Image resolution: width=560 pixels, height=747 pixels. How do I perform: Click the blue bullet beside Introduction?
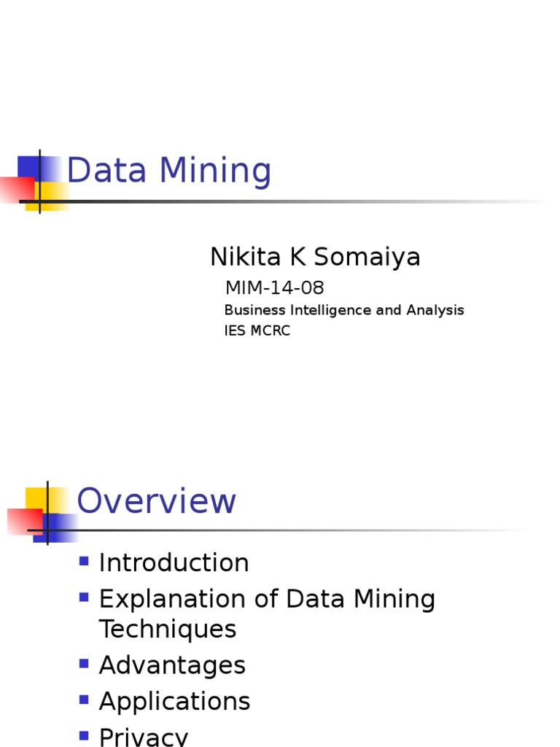[84, 561]
